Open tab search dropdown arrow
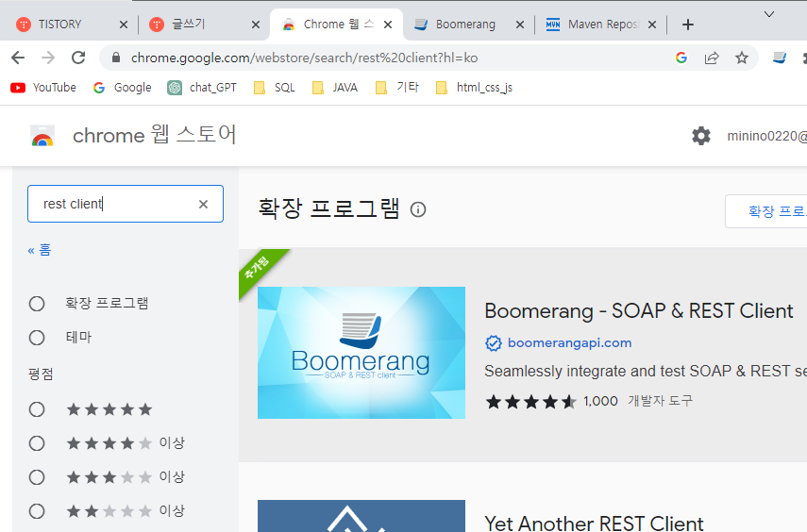 pyautogui.click(x=769, y=14)
